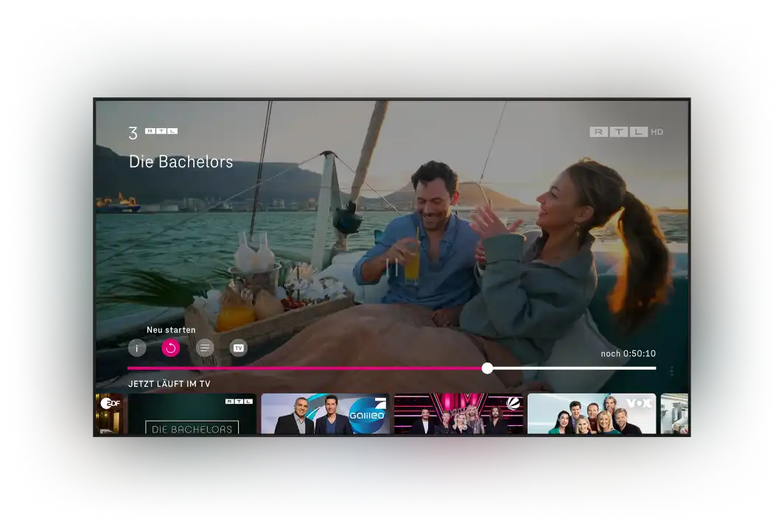Open details for Die Bachelors
Screen dimensions: 784x532
pos(180,161)
